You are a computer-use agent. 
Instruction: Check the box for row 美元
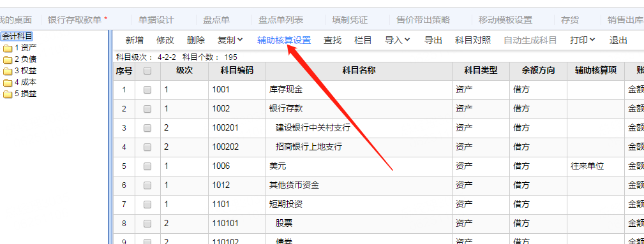147,166
